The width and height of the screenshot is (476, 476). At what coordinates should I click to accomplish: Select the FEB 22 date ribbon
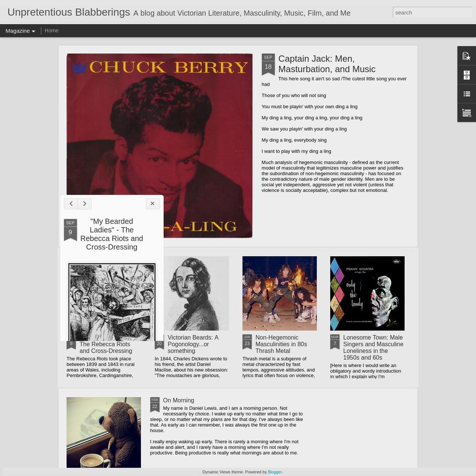pyautogui.click(x=155, y=404)
